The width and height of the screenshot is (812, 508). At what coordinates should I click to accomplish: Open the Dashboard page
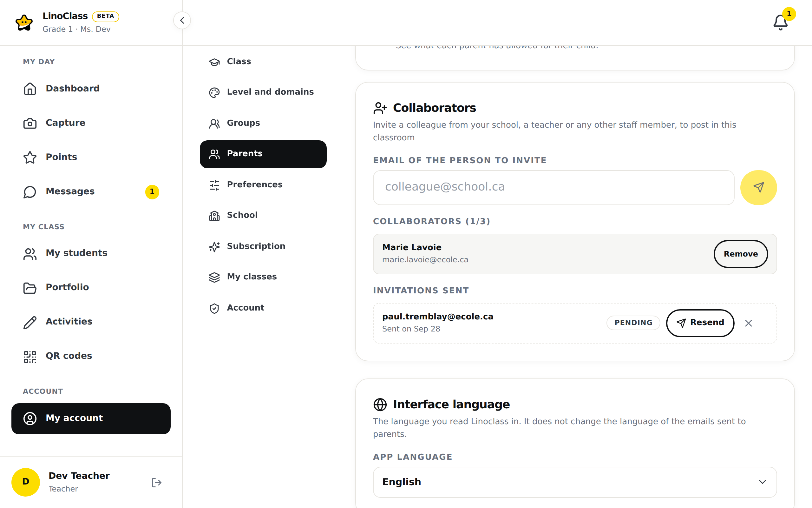[x=91, y=88]
